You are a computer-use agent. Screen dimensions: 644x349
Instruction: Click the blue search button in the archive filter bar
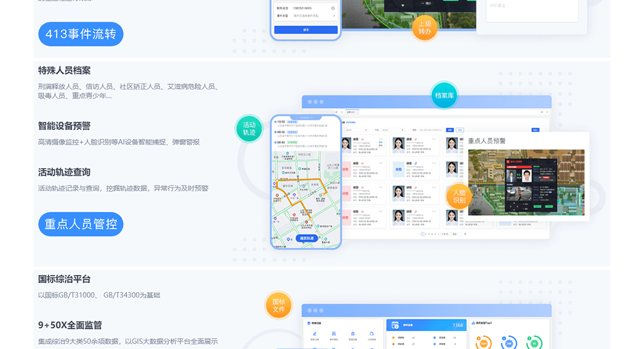(x=450, y=129)
